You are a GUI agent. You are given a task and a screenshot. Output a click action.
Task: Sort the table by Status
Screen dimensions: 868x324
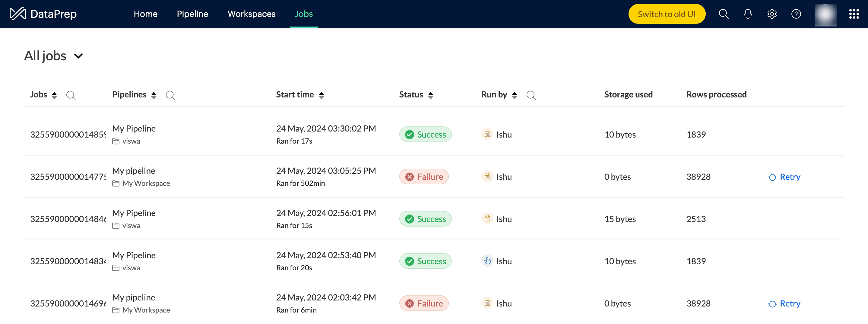click(431, 95)
